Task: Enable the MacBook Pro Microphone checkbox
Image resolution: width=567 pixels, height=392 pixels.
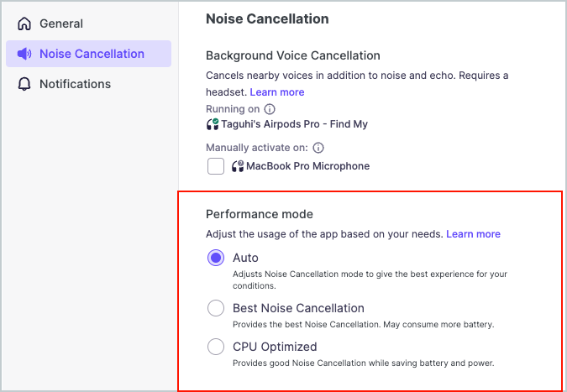Action: point(216,166)
